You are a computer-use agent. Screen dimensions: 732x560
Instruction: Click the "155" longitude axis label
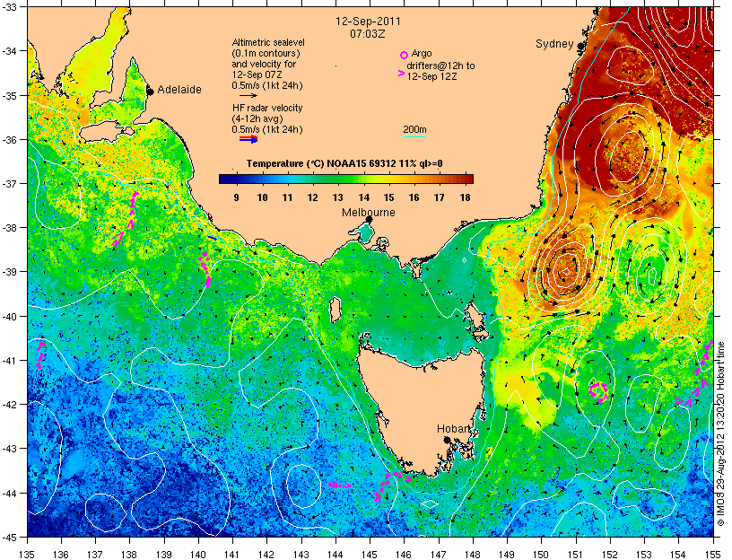713,555
